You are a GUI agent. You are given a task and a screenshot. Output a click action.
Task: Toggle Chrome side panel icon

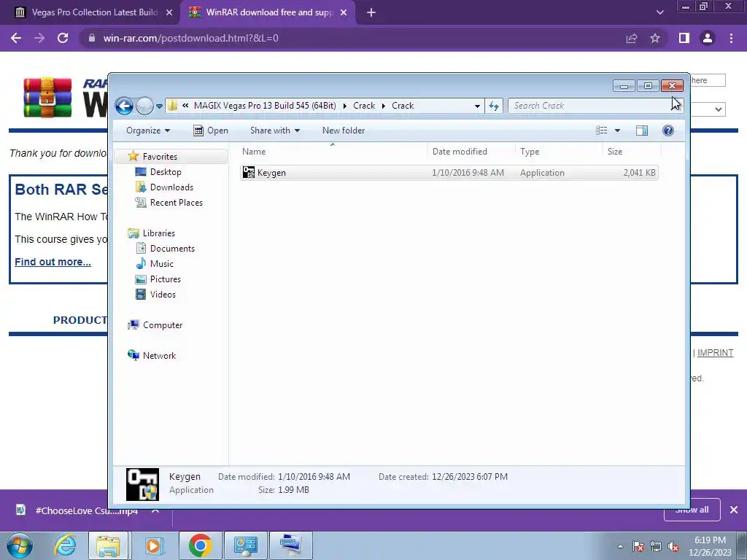point(684,38)
